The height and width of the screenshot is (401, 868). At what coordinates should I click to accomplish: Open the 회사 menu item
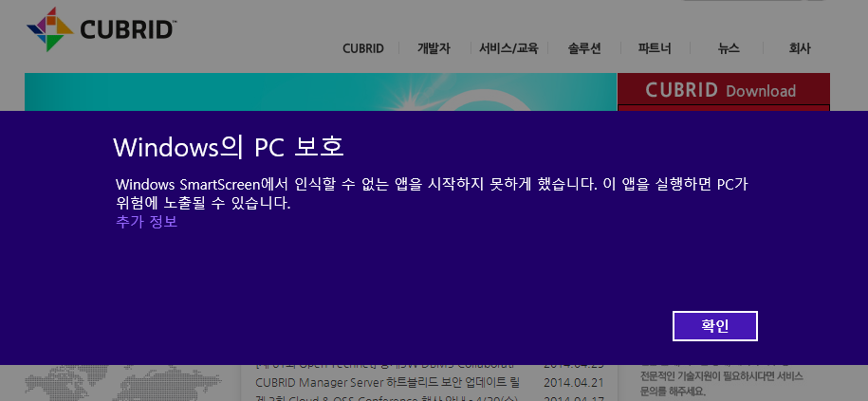(x=800, y=48)
